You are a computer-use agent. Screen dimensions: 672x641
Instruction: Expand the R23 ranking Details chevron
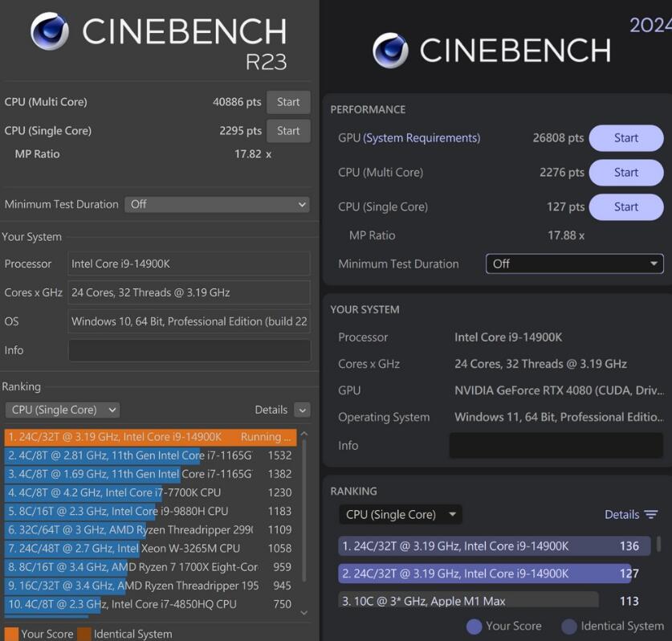[302, 410]
